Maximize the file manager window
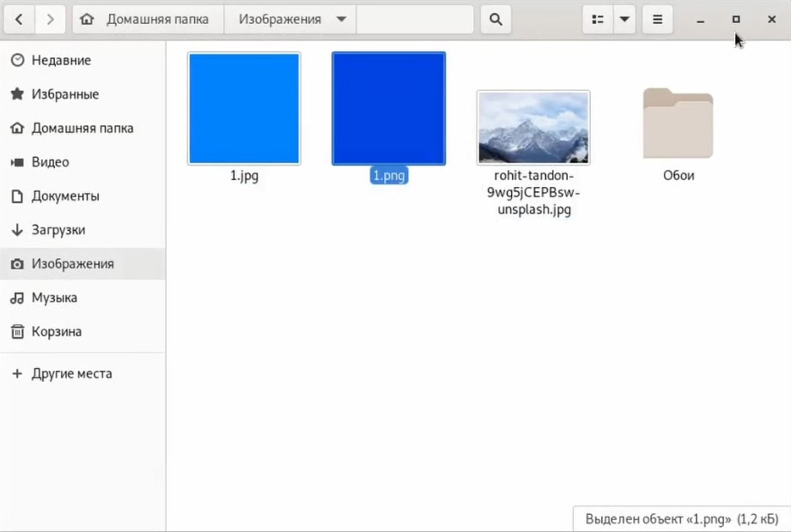This screenshot has height=532, width=791. click(x=736, y=20)
